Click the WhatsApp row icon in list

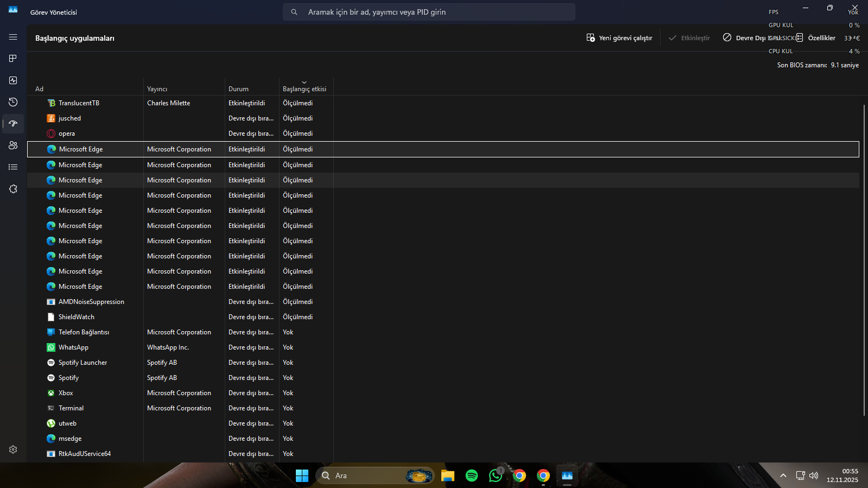pyautogui.click(x=51, y=347)
